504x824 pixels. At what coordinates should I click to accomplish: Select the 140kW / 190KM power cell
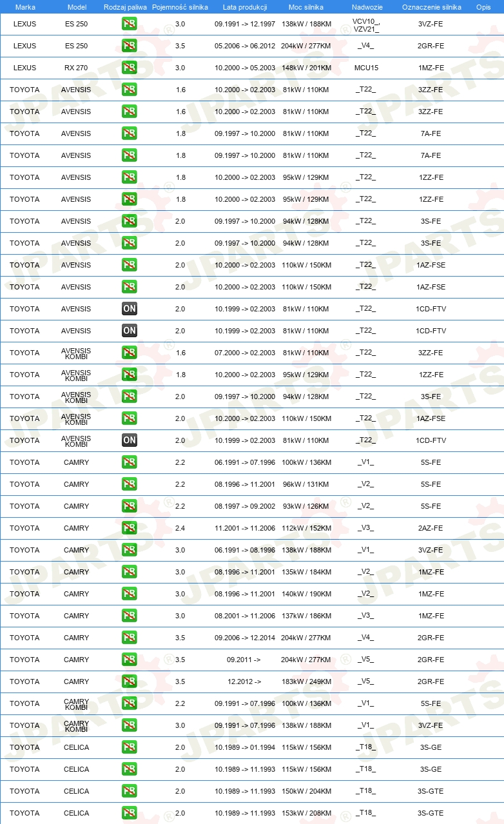[x=306, y=594]
